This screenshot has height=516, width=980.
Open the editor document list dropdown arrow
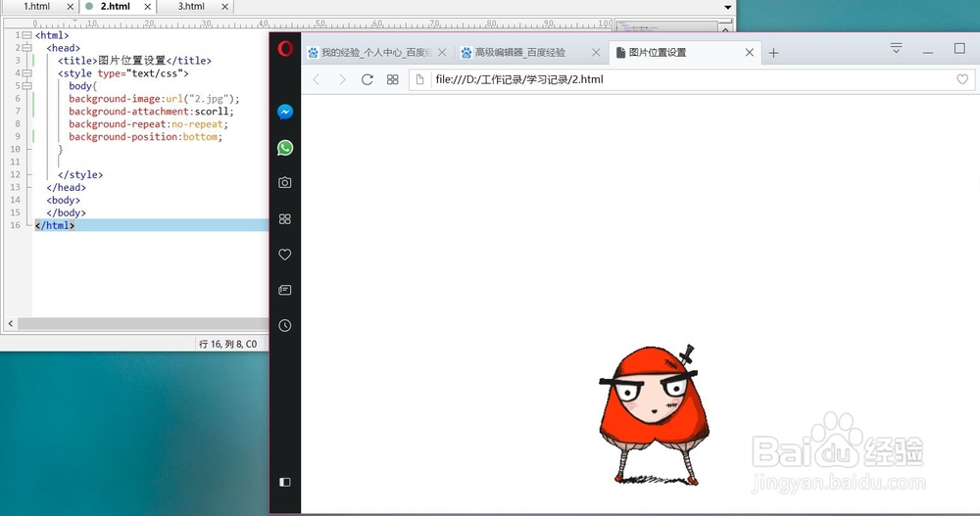[727, 8]
